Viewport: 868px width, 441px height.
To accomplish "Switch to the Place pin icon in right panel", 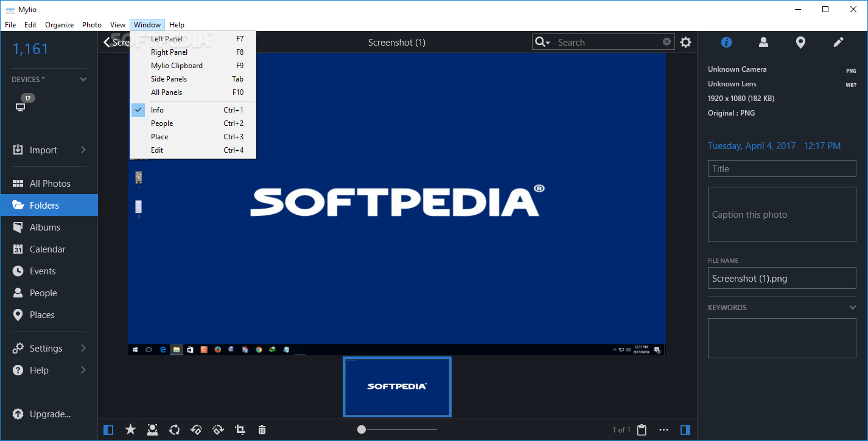I will [x=801, y=43].
